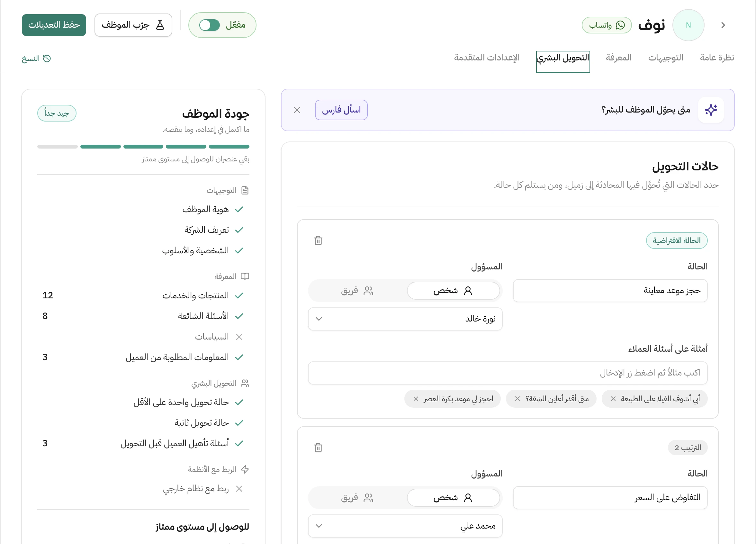Save changes with حفظ التعديلات
The image size is (756, 544).
point(54,25)
